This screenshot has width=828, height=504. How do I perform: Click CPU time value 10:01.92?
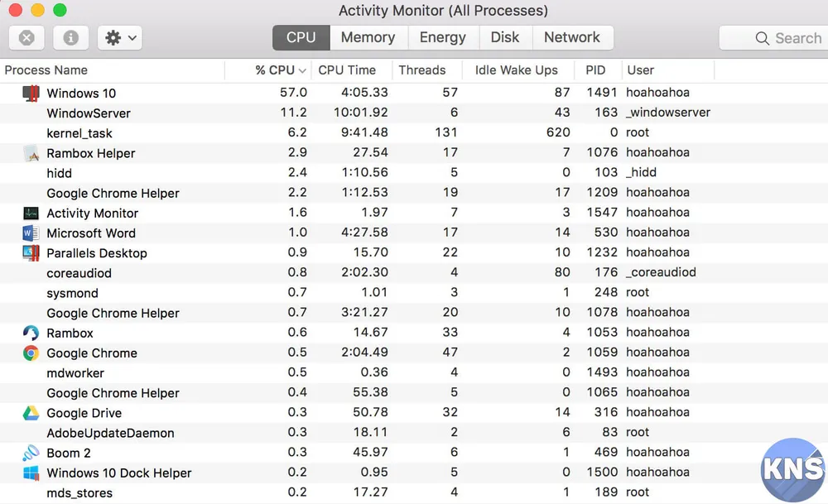point(361,113)
